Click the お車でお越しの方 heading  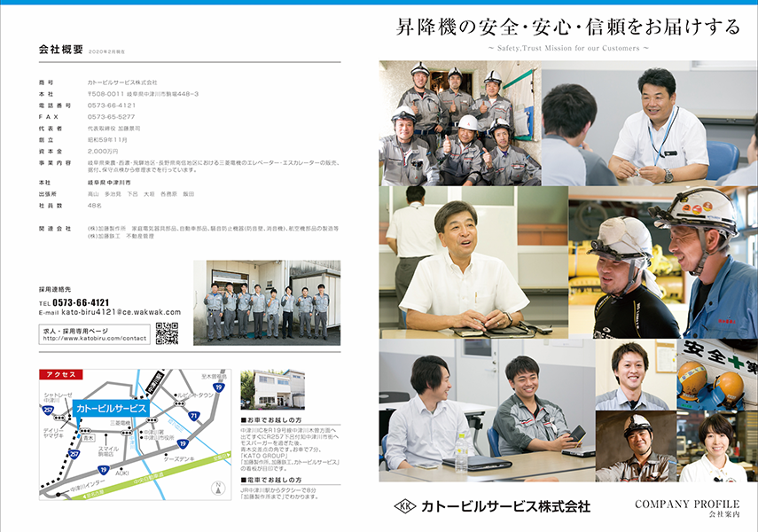pos(271,419)
